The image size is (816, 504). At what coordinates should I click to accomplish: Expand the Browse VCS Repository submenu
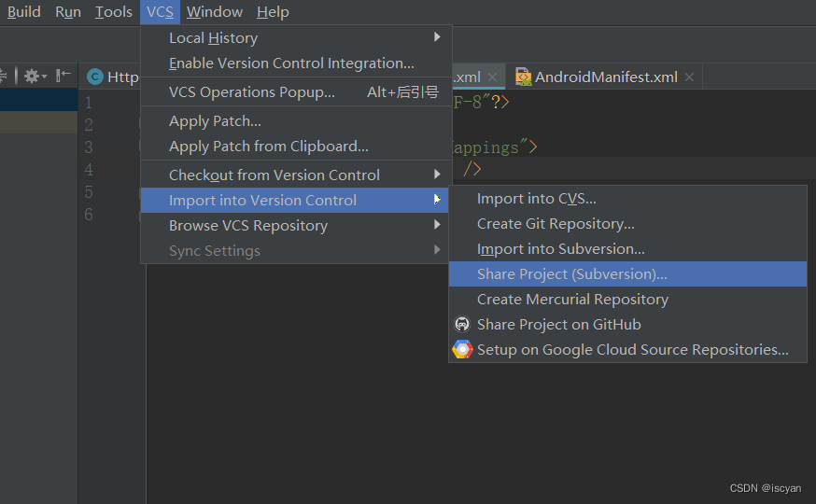437,226
